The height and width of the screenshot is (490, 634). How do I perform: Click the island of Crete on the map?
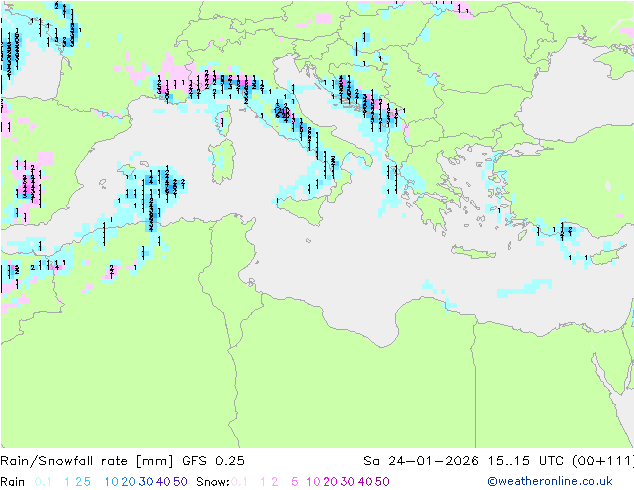pos(473,252)
